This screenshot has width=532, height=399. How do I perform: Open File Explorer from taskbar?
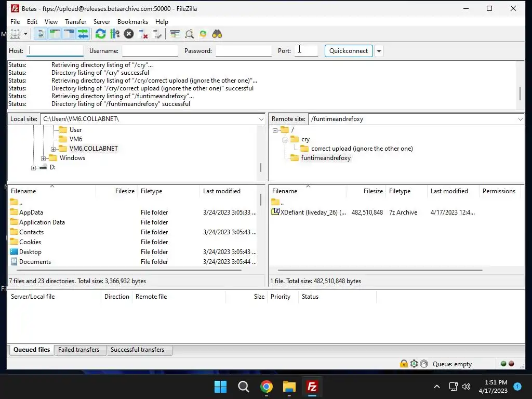289,387
